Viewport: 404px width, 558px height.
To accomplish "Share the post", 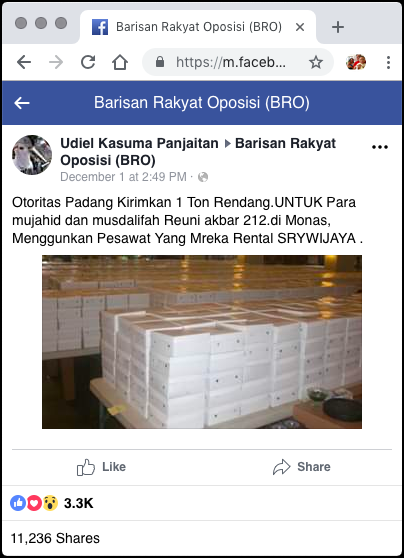I will click(x=301, y=467).
